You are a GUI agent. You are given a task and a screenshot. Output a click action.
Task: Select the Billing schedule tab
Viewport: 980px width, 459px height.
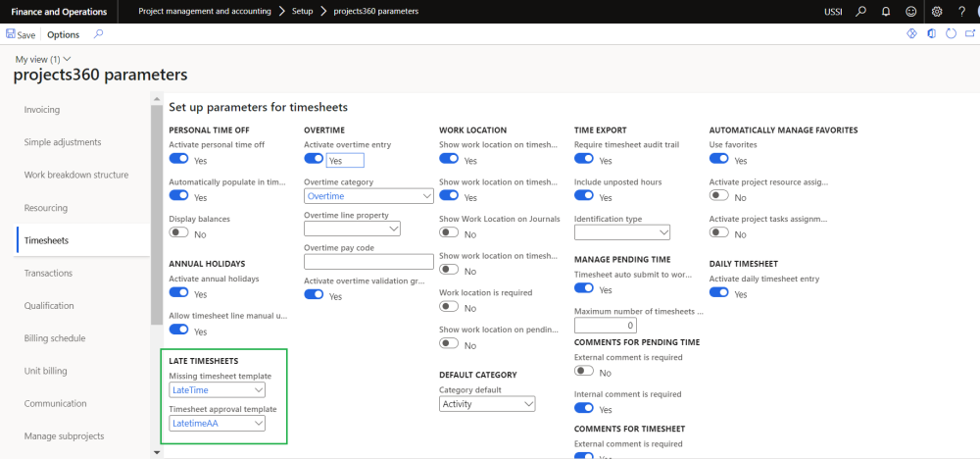tap(54, 338)
